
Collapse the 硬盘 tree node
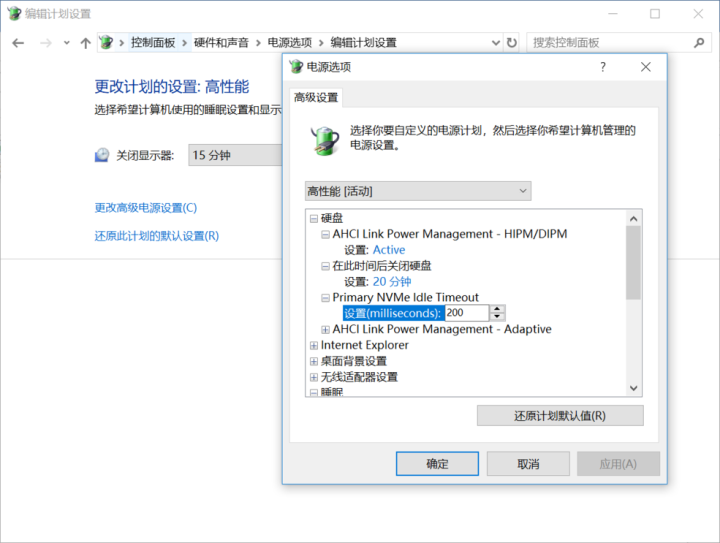[x=314, y=218]
